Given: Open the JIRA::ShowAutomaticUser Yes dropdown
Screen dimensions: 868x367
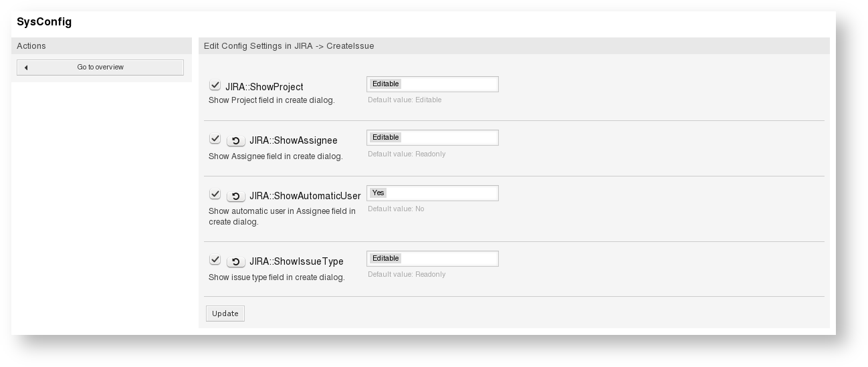Looking at the screenshot, I should pos(433,193).
